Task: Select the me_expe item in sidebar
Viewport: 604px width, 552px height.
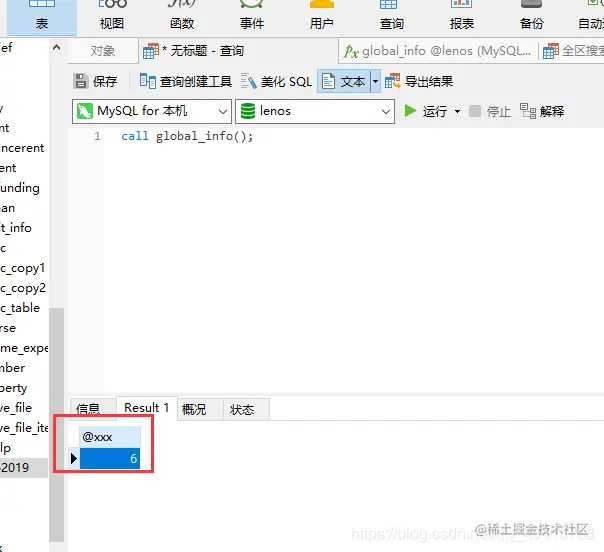Action: pyautogui.click(x=24, y=348)
